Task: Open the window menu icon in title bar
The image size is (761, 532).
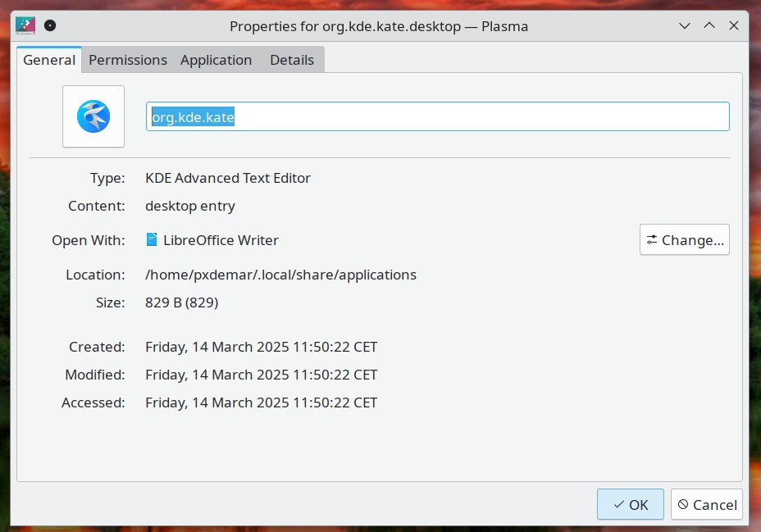Action: [25, 25]
